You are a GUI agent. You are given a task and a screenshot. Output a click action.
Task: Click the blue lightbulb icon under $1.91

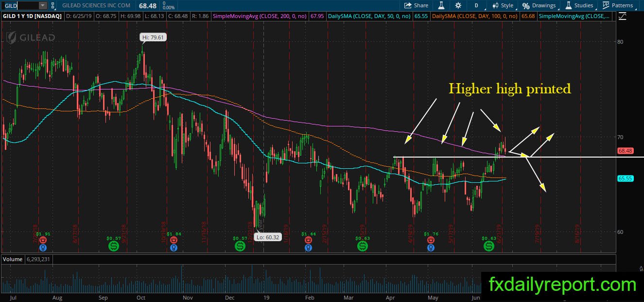pyautogui.click(x=43, y=248)
